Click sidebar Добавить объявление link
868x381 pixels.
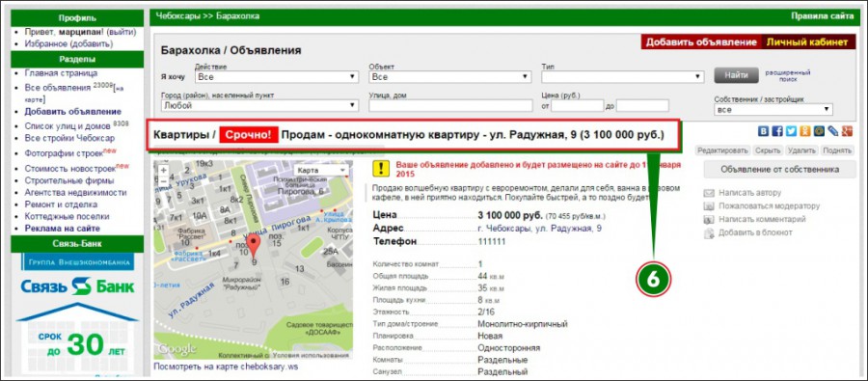pos(73,112)
